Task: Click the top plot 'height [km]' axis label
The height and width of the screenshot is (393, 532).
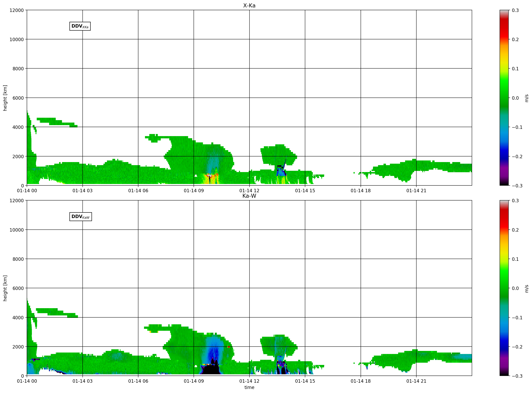Action: 5,98
